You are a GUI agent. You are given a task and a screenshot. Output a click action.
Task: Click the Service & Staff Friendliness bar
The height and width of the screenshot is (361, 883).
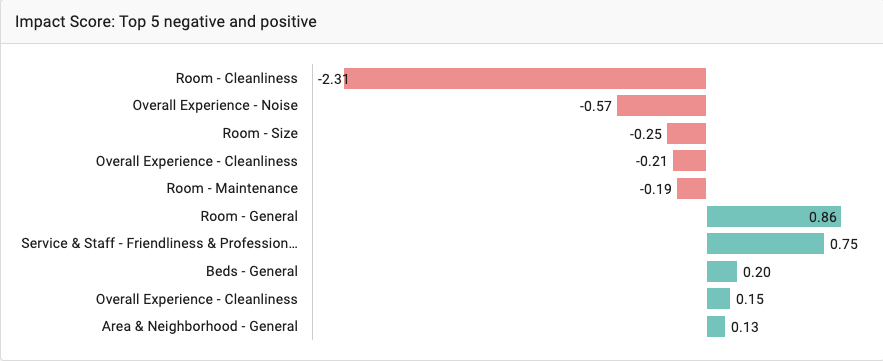[765, 244]
